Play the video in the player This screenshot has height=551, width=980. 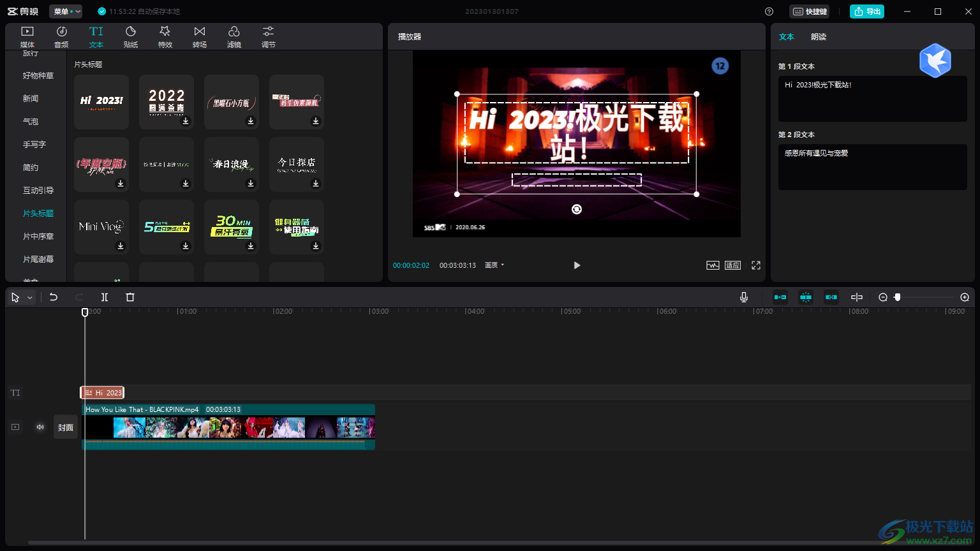point(577,265)
